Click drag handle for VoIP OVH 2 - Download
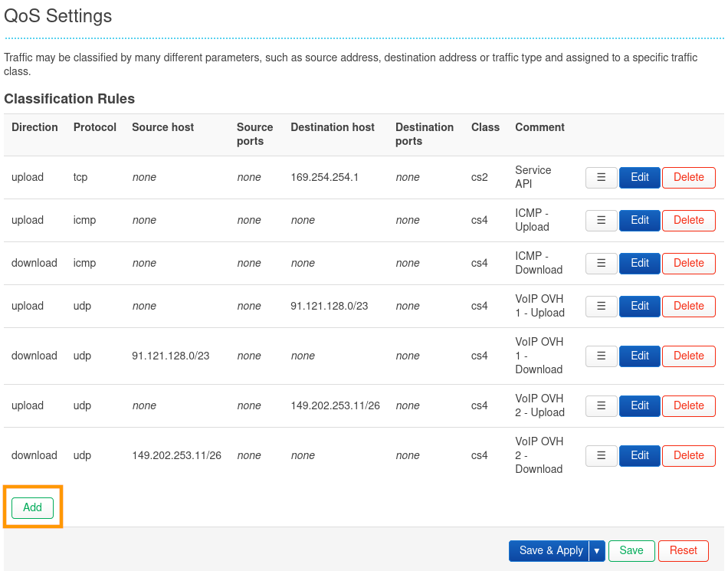 coord(602,455)
